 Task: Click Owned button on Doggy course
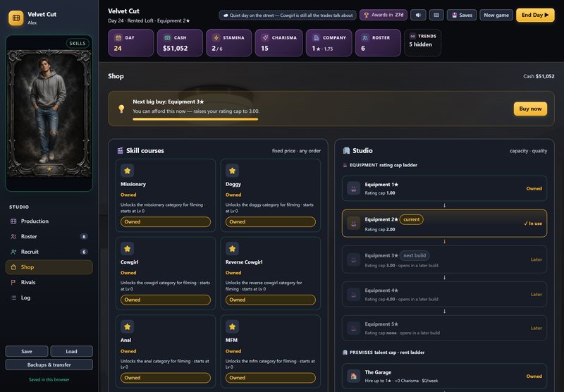pyautogui.click(x=271, y=221)
